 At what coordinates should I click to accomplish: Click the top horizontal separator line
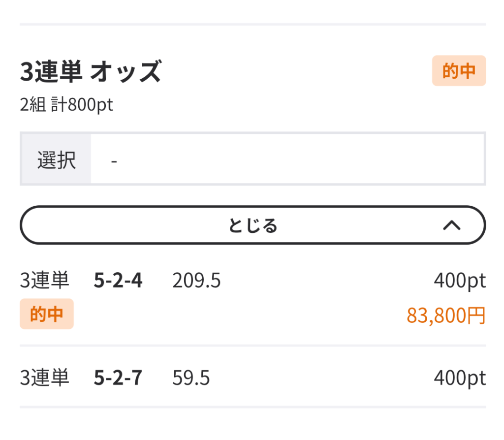[x=252, y=24]
